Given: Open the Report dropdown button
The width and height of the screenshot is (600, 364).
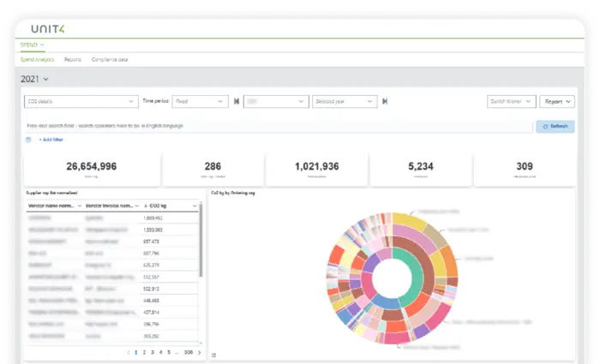Looking at the screenshot, I should coord(557,101).
